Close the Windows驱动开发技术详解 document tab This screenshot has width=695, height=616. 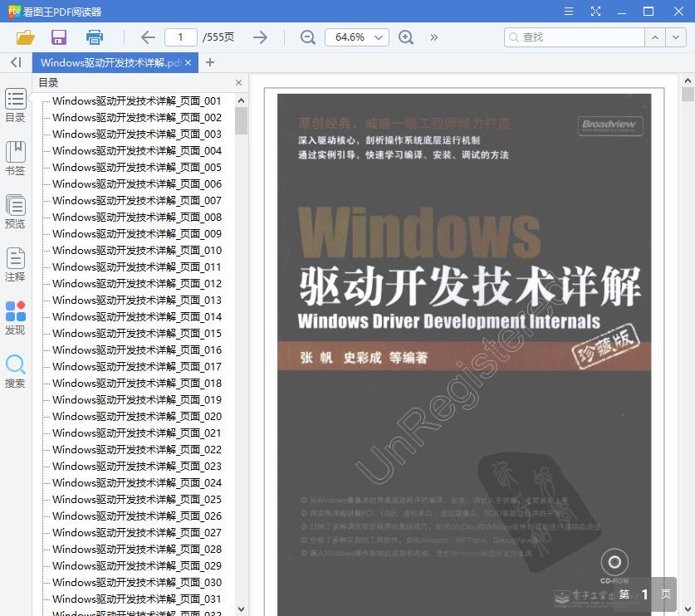[188, 63]
